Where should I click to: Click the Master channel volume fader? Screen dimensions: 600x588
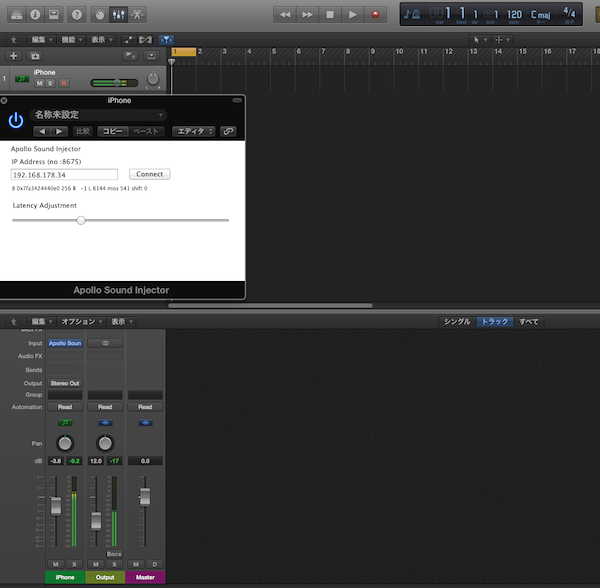pos(145,497)
